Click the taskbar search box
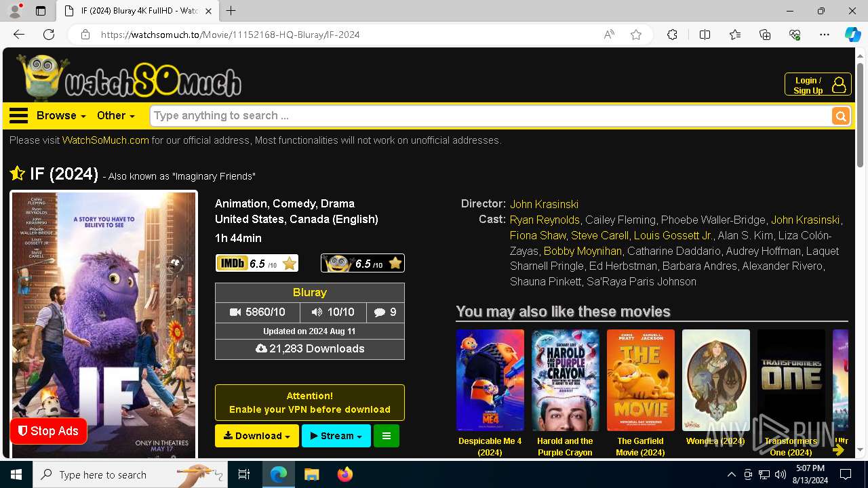This screenshot has width=868, height=488. 130,474
